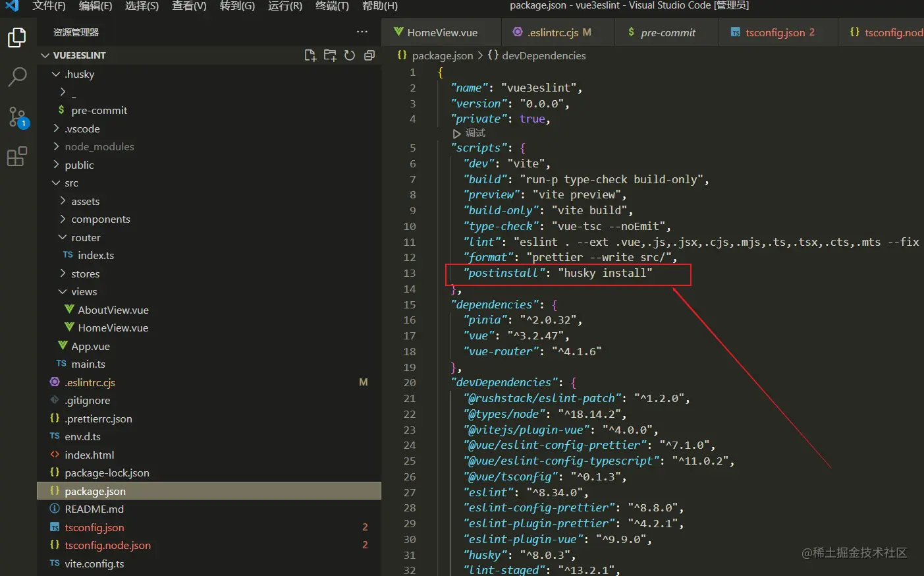Open pre-commit file in explorer
The width and height of the screenshot is (924, 576).
[209, 110]
